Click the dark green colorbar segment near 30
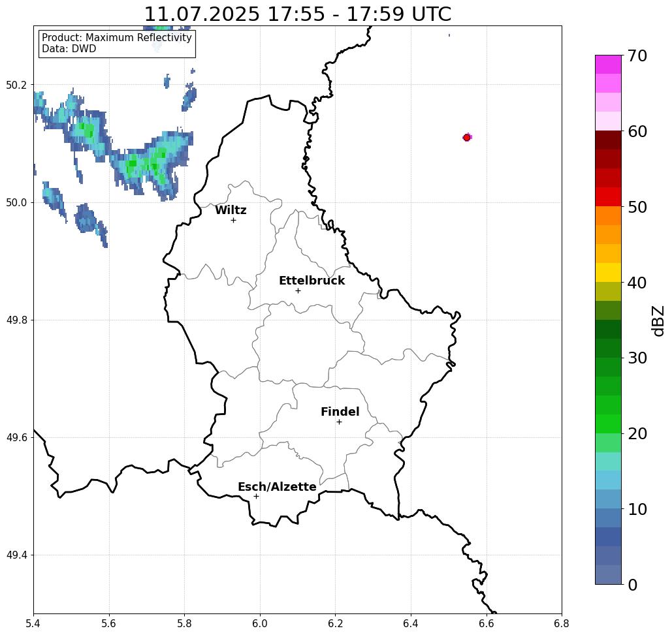 point(608,348)
